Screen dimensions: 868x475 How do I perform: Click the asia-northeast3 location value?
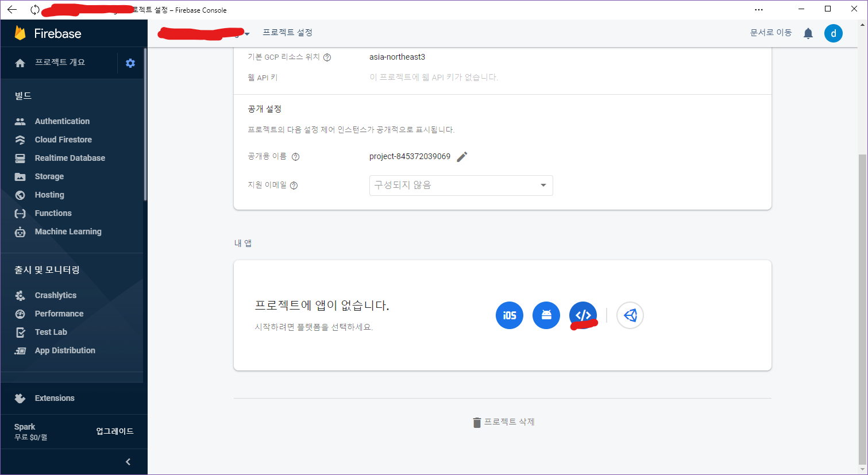398,57
